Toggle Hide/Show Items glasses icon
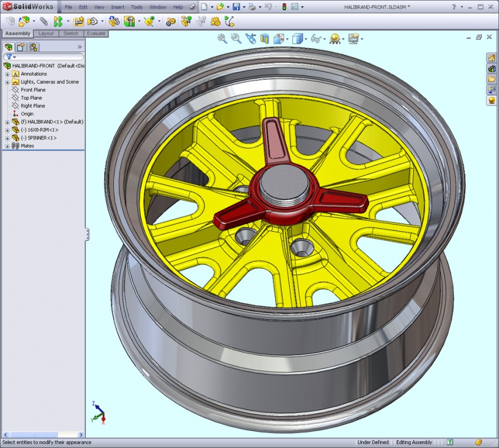The image size is (499, 448). pos(316,38)
